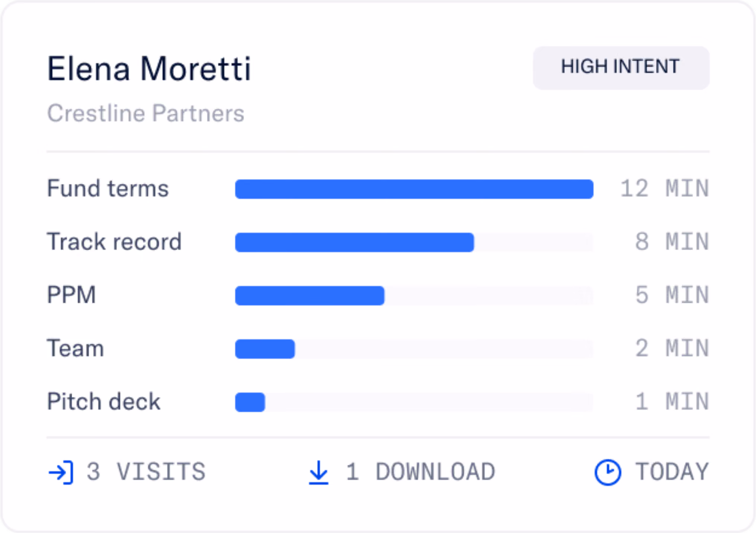Click the PPM progress bar

click(x=414, y=296)
